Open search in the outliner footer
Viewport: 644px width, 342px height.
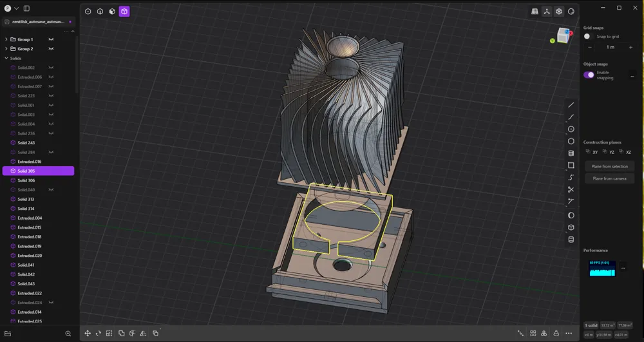(68, 334)
